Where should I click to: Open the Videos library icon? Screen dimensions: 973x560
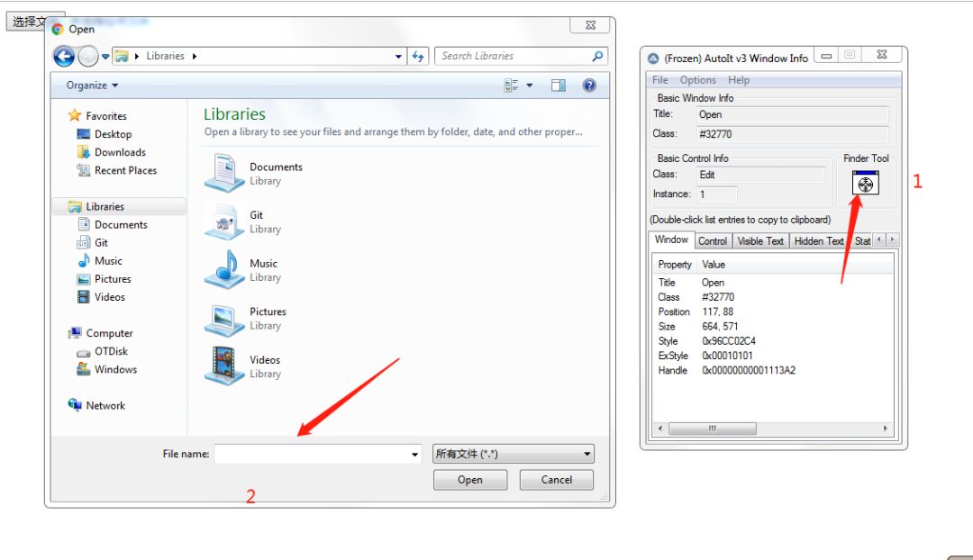(223, 366)
